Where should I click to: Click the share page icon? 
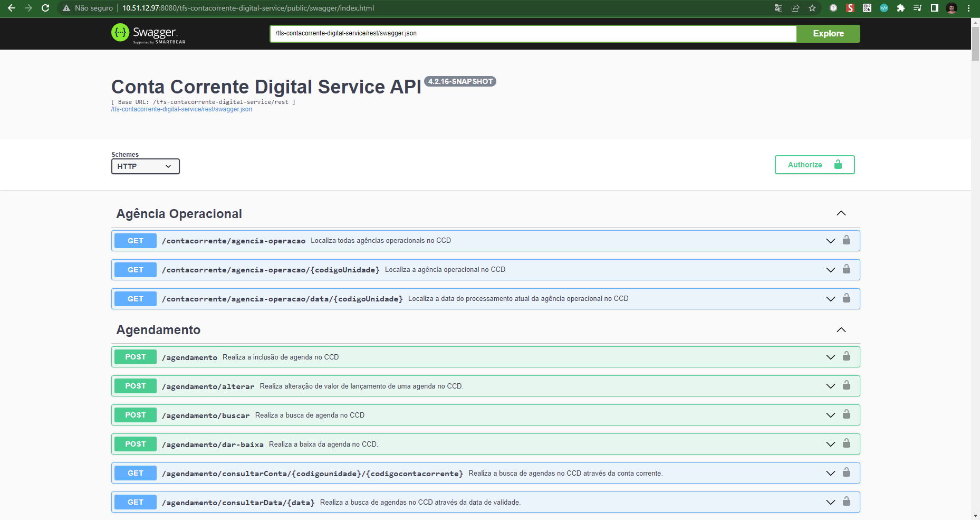point(795,8)
